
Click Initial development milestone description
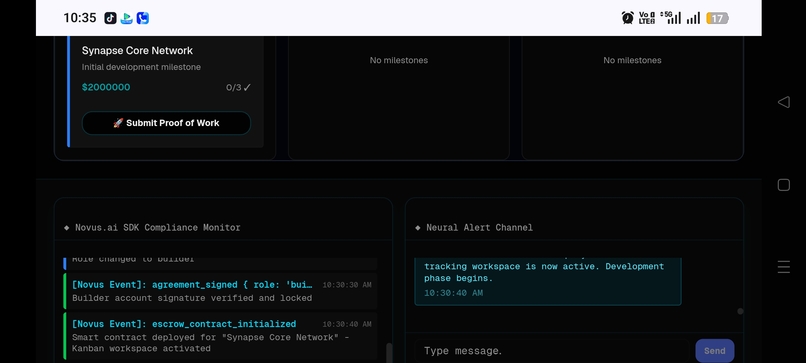point(141,67)
